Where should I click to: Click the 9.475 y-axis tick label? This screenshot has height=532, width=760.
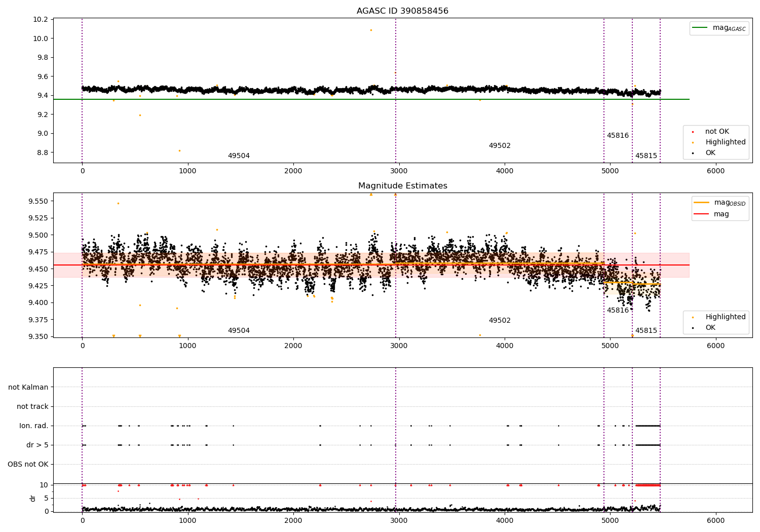coord(39,252)
